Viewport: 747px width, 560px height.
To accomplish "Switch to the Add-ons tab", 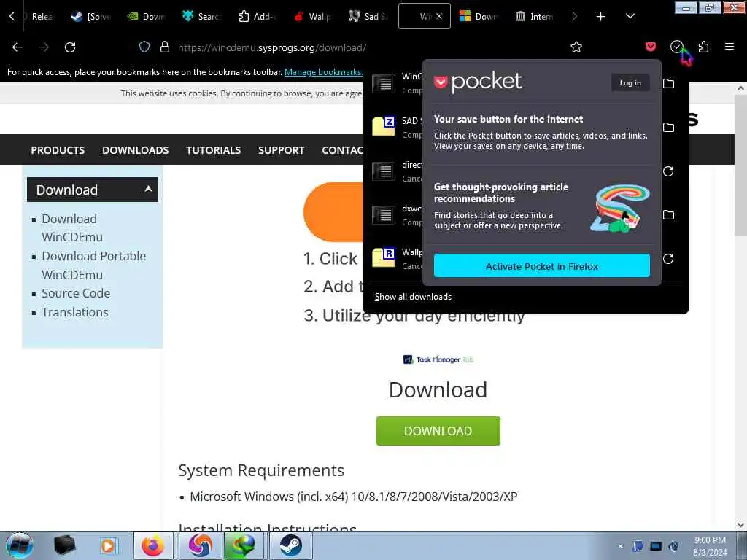I will (x=258, y=17).
